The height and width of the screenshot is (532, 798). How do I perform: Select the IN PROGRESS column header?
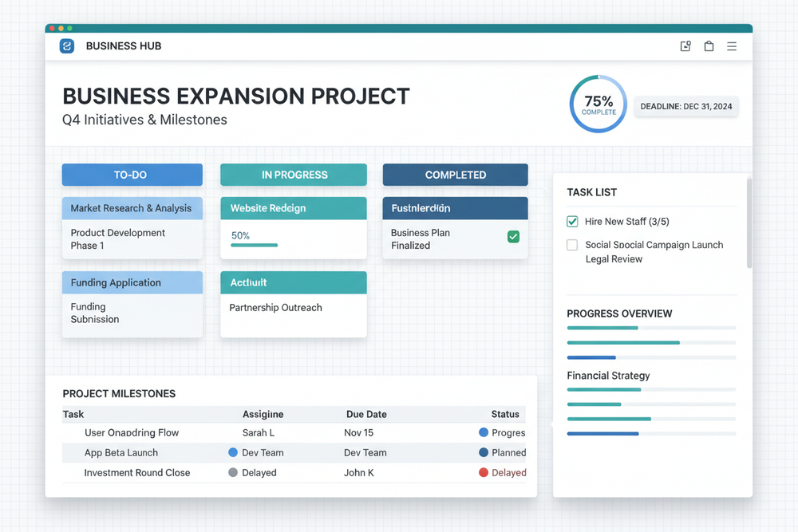pyautogui.click(x=294, y=175)
